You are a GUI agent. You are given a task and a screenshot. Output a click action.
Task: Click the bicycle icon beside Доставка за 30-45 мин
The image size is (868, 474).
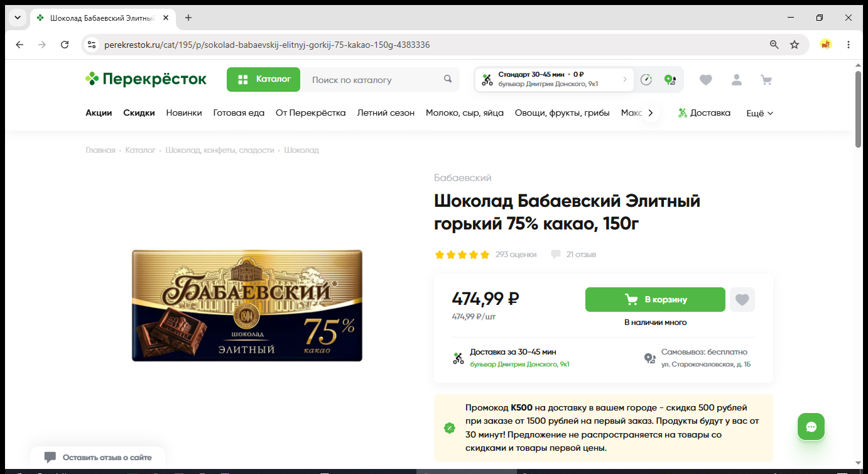pyautogui.click(x=458, y=358)
